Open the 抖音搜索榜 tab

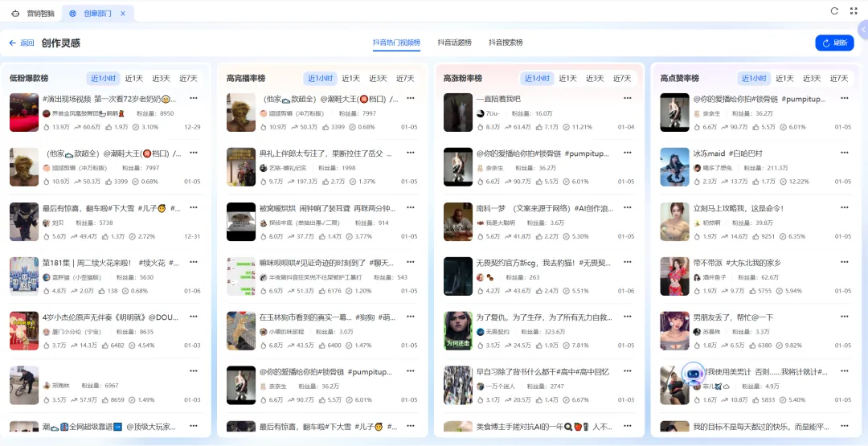pyautogui.click(x=506, y=43)
